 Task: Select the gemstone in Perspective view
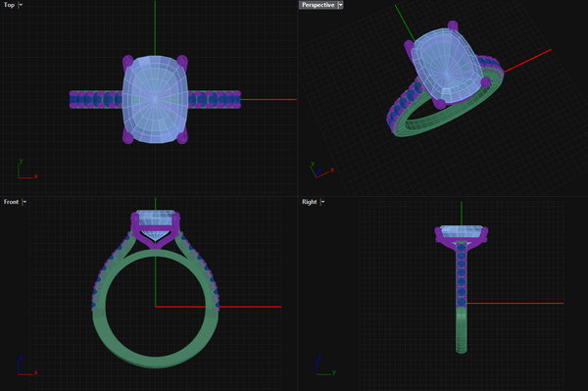tap(446, 66)
